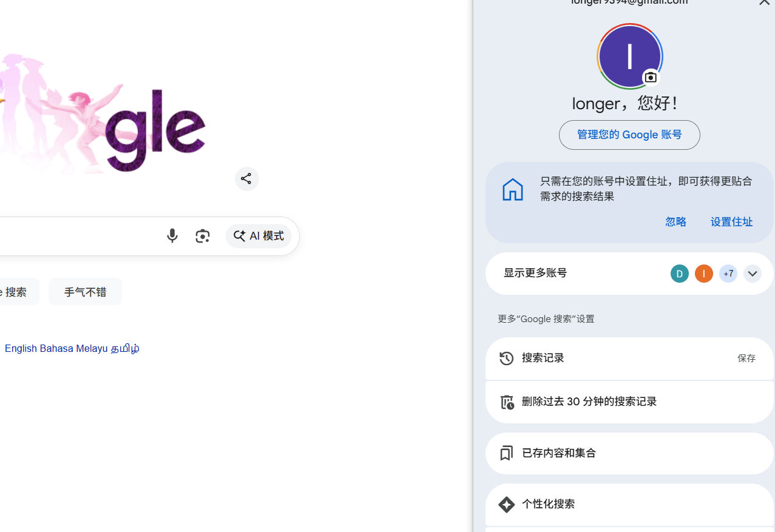Dismiss the address tip with 忽略
775x532 pixels.
[675, 222]
